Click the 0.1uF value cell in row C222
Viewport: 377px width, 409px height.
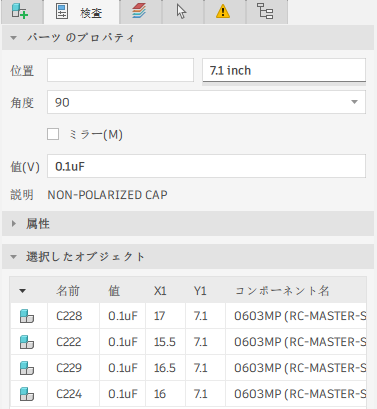click(122, 342)
